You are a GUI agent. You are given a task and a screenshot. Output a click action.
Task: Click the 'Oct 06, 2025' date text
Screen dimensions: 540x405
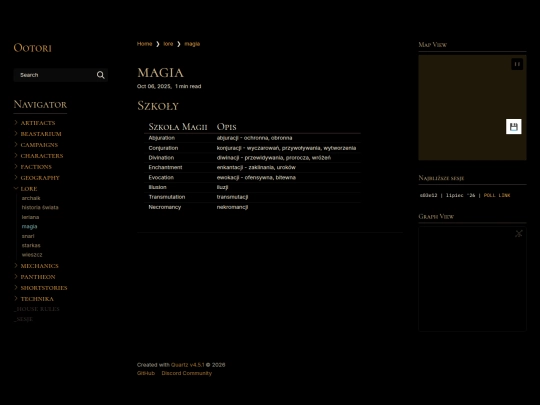pos(154,86)
